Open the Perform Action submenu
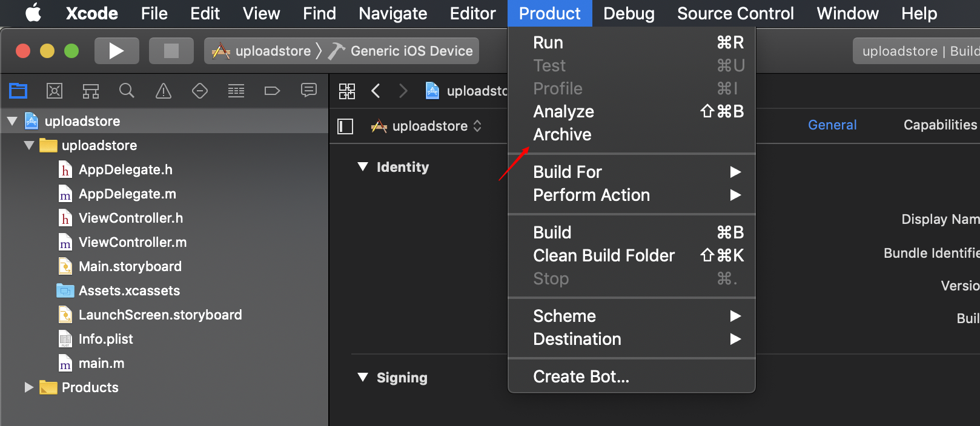The image size is (980, 426). coord(632,195)
